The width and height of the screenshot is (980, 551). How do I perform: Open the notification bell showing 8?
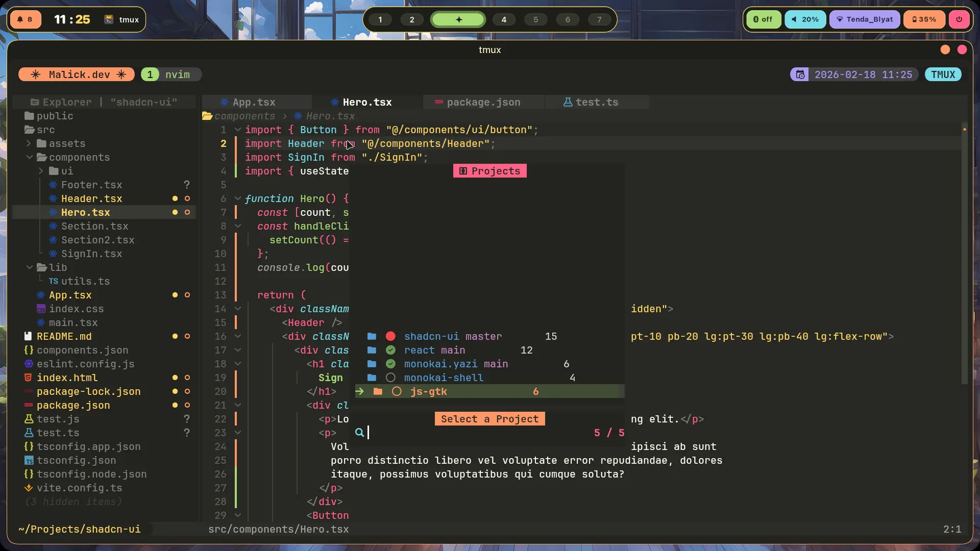(x=26, y=19)
